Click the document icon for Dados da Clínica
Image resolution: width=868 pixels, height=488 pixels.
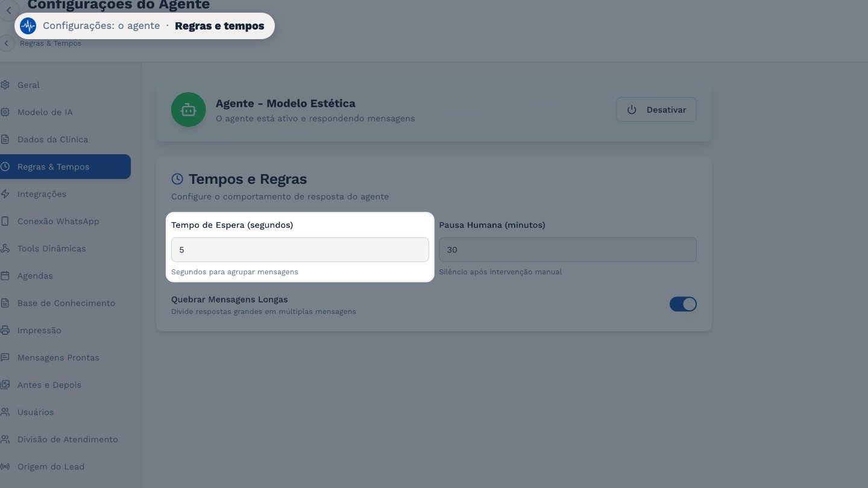pos(5,139)
